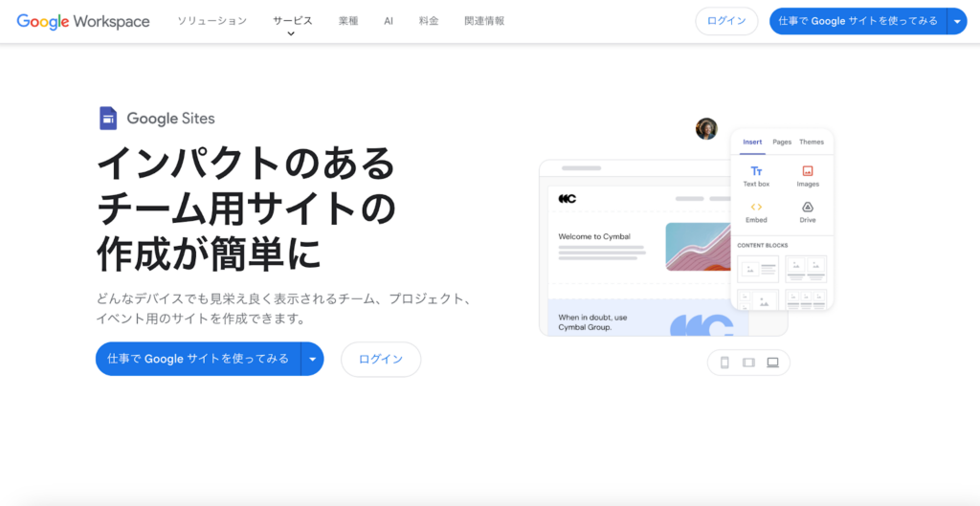Switch preview to the phone device icon
980x506 pixels.
[725, 363]
